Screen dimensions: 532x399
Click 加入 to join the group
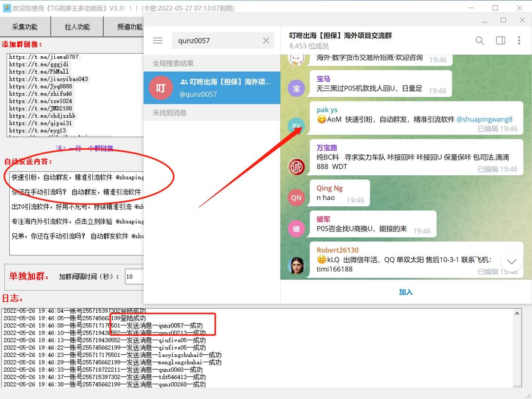point(406,292)
